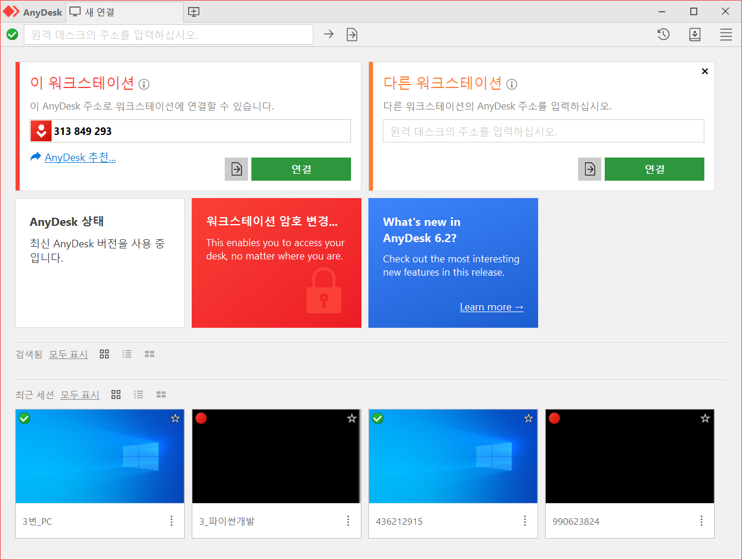Viewport: 742px width, 560px height.
Task: Click file transfer button in 다른 워크스테이션 panel
Action: coord(590,169)
